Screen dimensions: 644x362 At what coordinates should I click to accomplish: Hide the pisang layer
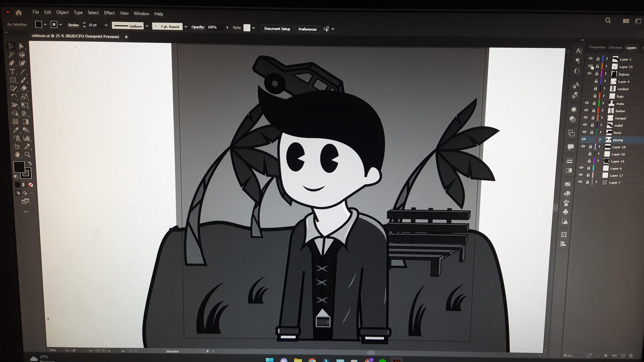(x=584, y=139)
